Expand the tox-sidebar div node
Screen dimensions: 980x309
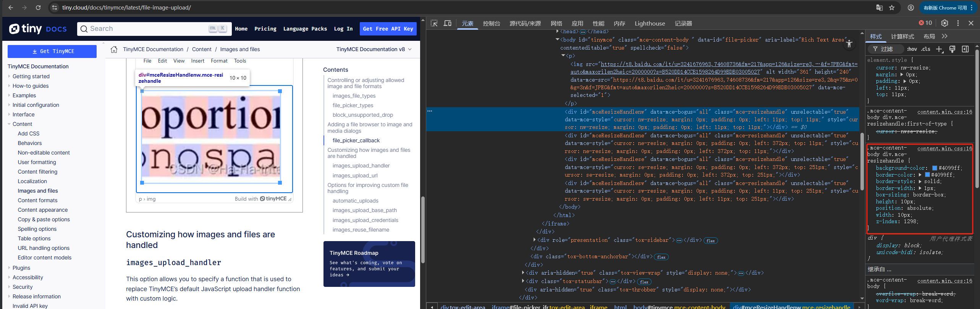pos(534,240)
